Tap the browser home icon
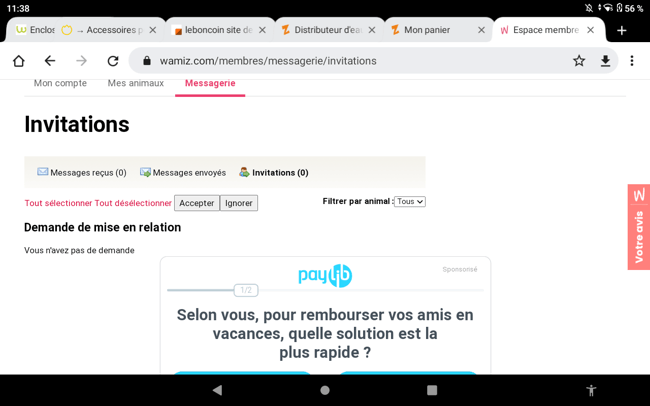This screenshot has width=650, height=406. coord(18,61)
